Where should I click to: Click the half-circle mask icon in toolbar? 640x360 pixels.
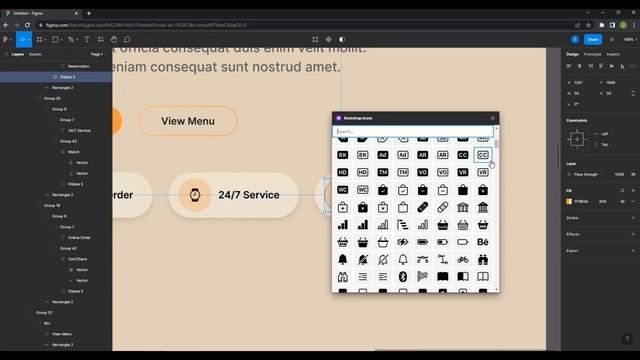tap(342, 40)
